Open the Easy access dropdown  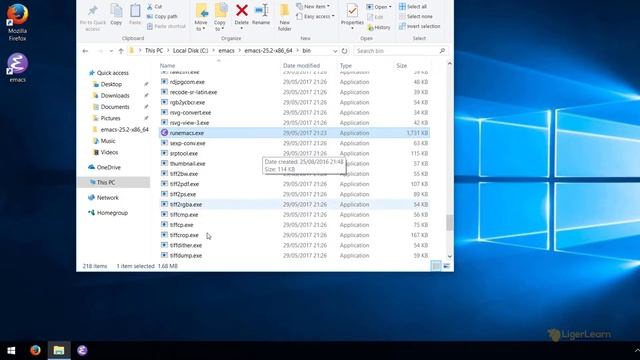click(315, 16)
